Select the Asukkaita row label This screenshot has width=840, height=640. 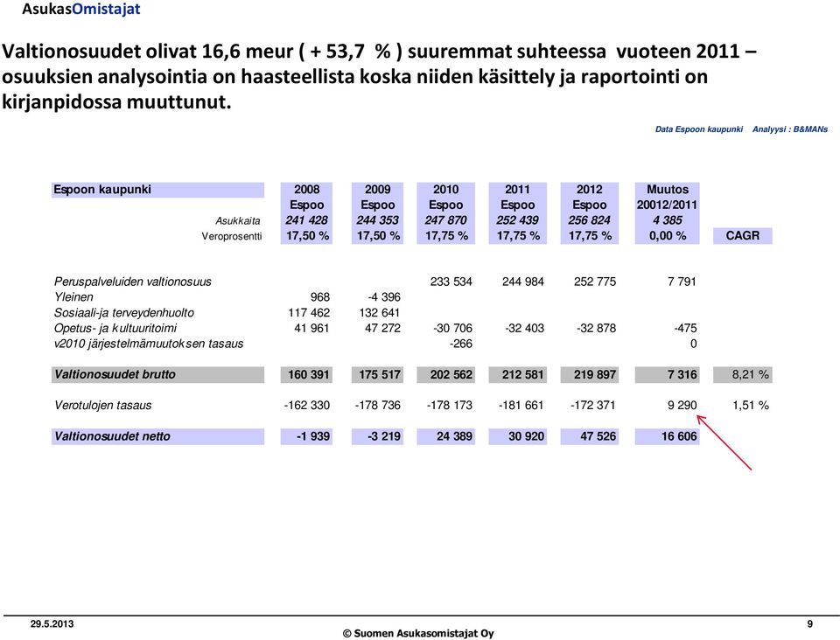coord(238,221)
